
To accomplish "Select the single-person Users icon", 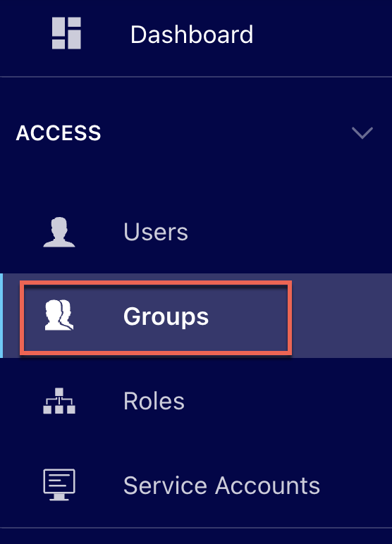I will click(x=59, y=232).
